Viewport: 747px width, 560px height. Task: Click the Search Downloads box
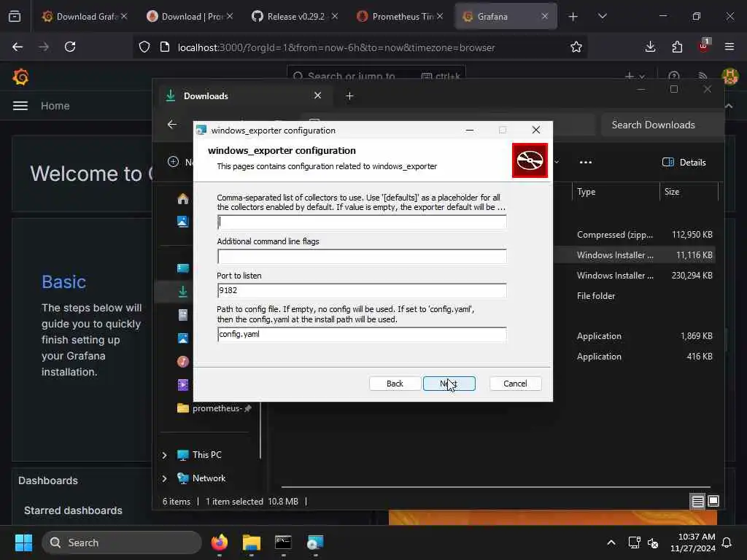tap(662, 125)
